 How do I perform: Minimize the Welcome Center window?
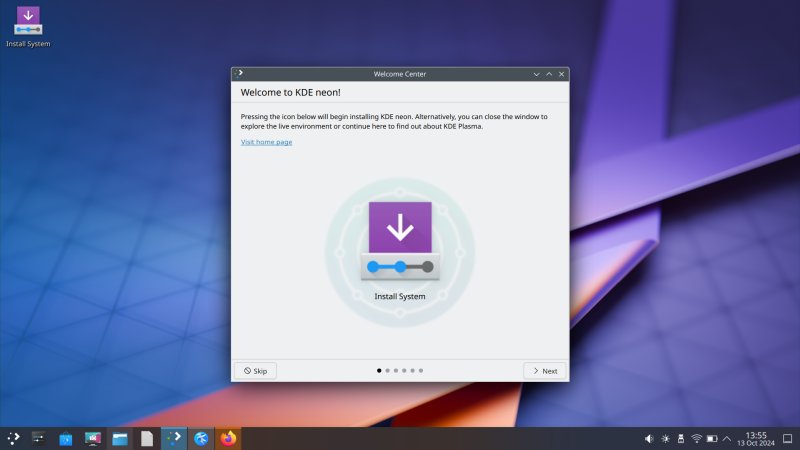536,74
